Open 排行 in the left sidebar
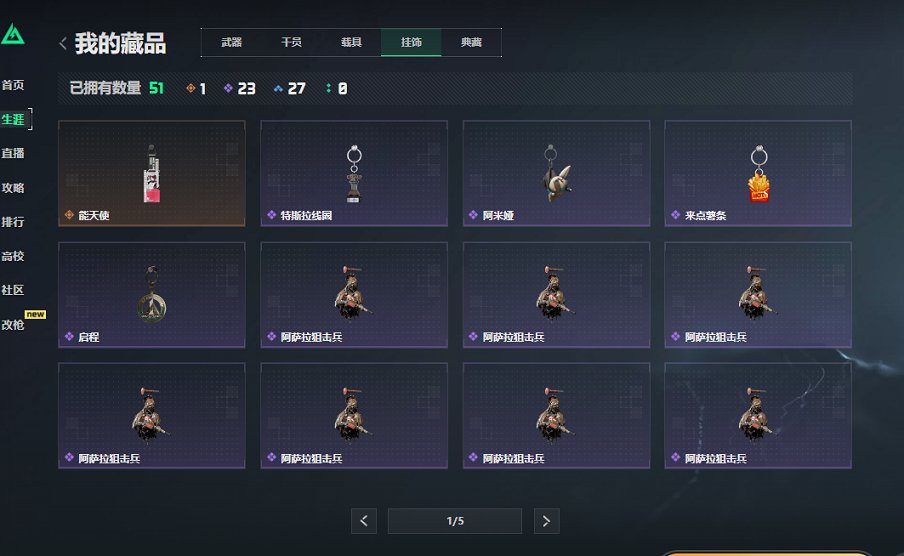 pyautogui.click(x=13, y=222)
